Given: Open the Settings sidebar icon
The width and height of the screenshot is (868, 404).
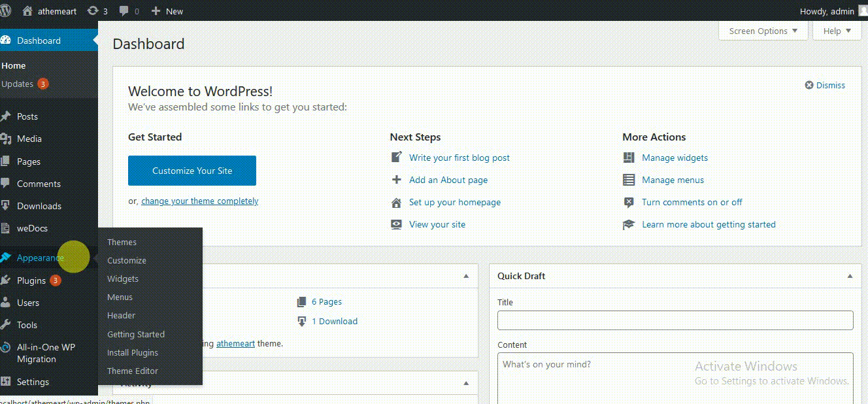Looking at the screenshot, I should [6, 382].
